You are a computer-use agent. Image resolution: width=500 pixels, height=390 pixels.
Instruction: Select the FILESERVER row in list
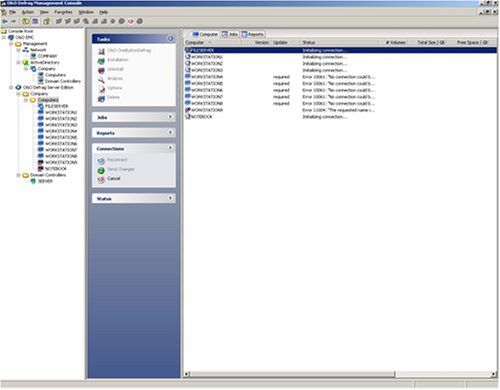340,50
